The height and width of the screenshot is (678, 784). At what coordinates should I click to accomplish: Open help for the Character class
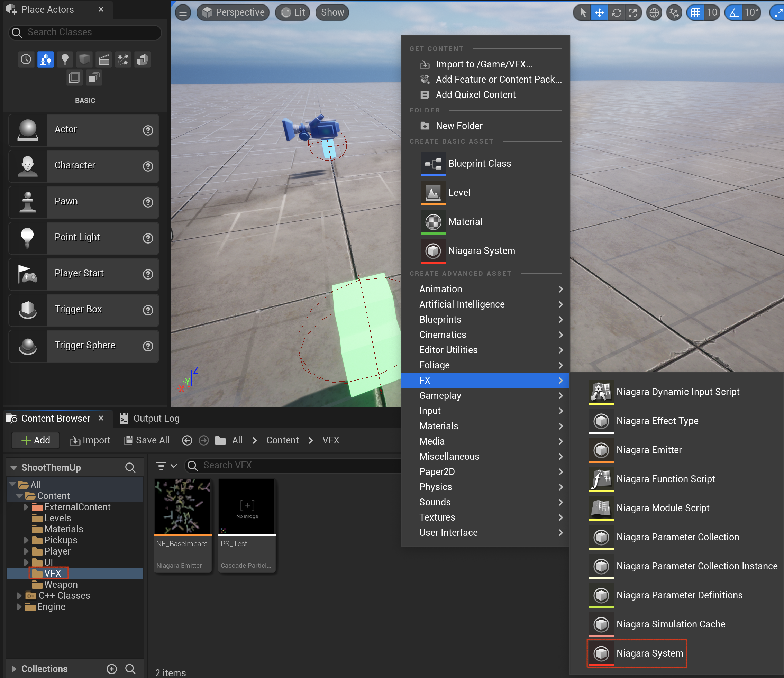(x=148, y=166)
